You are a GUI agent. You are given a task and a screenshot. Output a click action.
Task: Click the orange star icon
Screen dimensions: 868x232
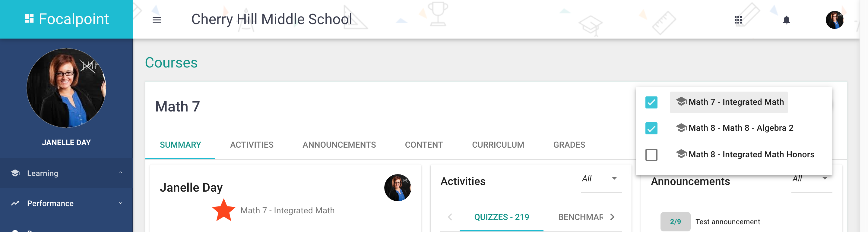(224, 210)
